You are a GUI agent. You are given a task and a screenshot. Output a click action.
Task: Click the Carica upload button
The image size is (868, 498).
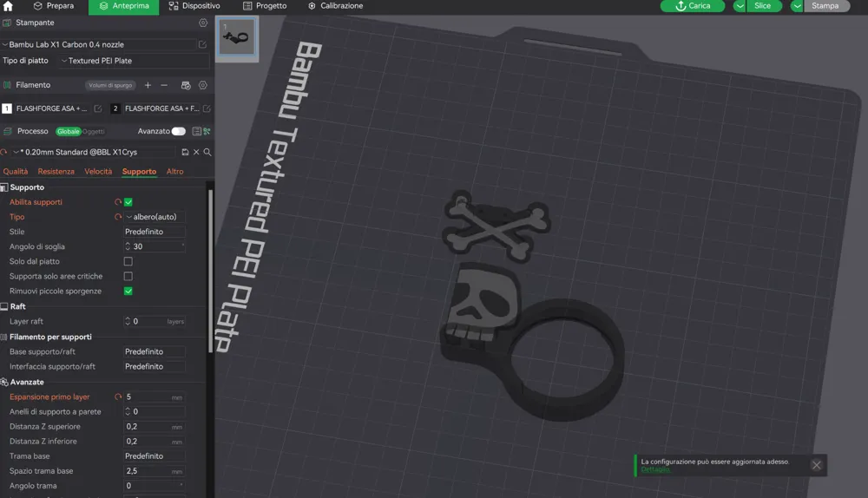[x=693, y=6]
